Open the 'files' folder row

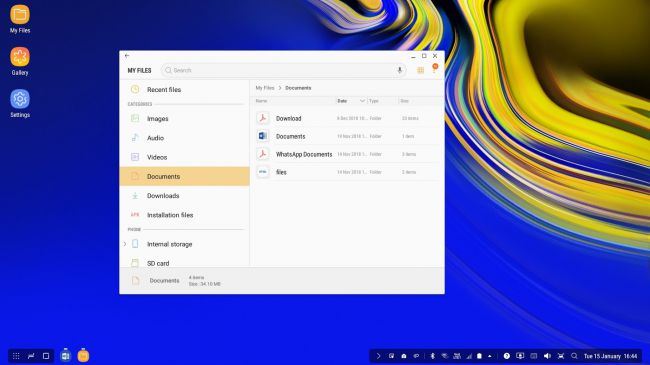pos(347,172)
